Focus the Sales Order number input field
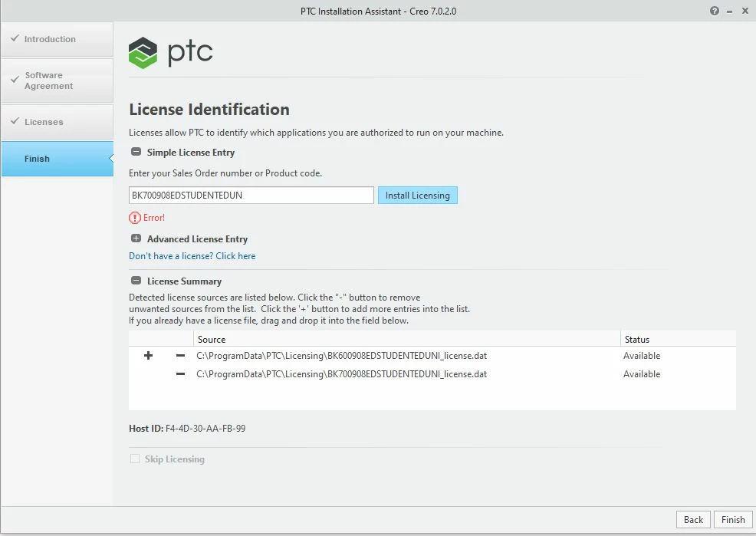Screen dimensions: 756x536 click(x=251, y=196)
